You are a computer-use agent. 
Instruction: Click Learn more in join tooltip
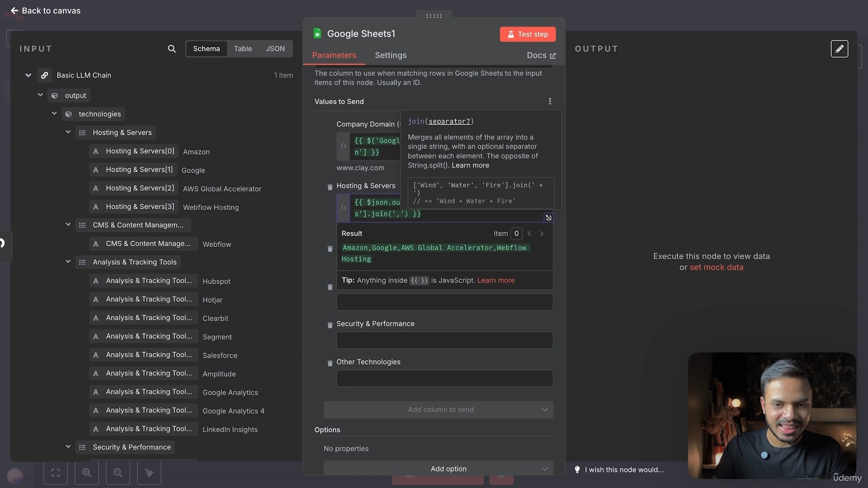(x=470, y=165)
